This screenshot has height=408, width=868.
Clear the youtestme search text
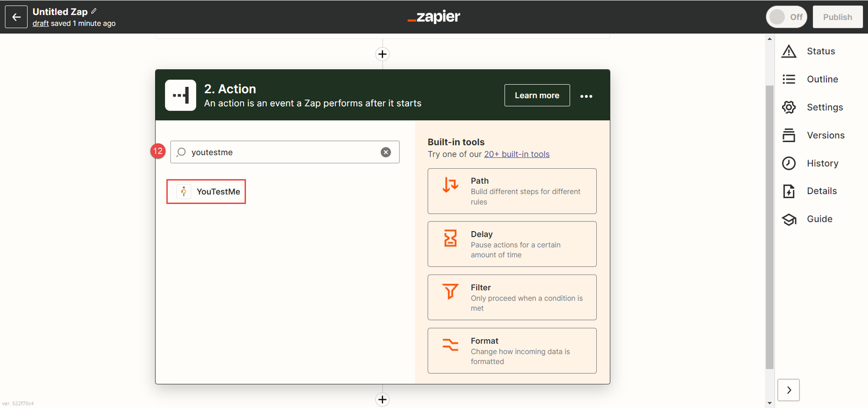coord(386,152)
